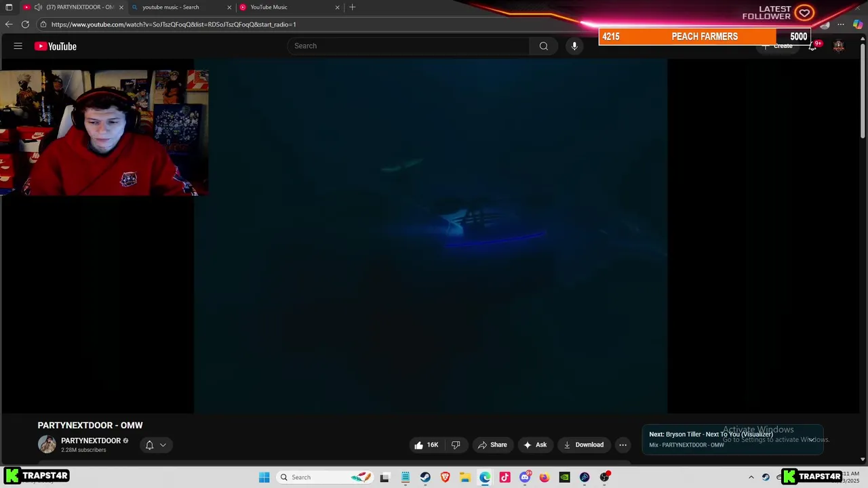868x488 pixels.
Task: Switch to the youtube music - Search tab
Action: [x=181, y=7]
